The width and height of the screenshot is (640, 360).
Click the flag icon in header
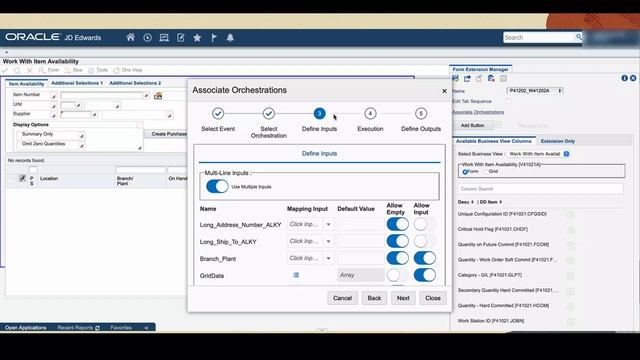coord(214,38)
